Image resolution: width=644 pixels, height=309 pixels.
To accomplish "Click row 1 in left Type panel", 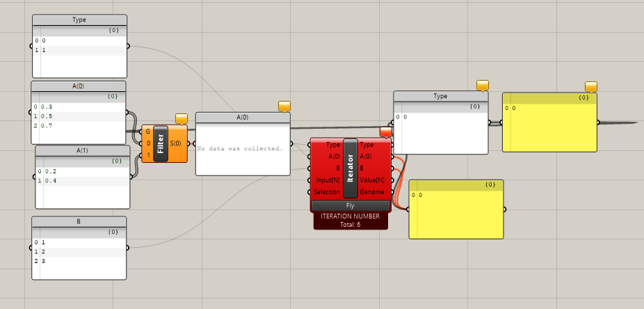I will pyautogui.click(x=80, y=50).
